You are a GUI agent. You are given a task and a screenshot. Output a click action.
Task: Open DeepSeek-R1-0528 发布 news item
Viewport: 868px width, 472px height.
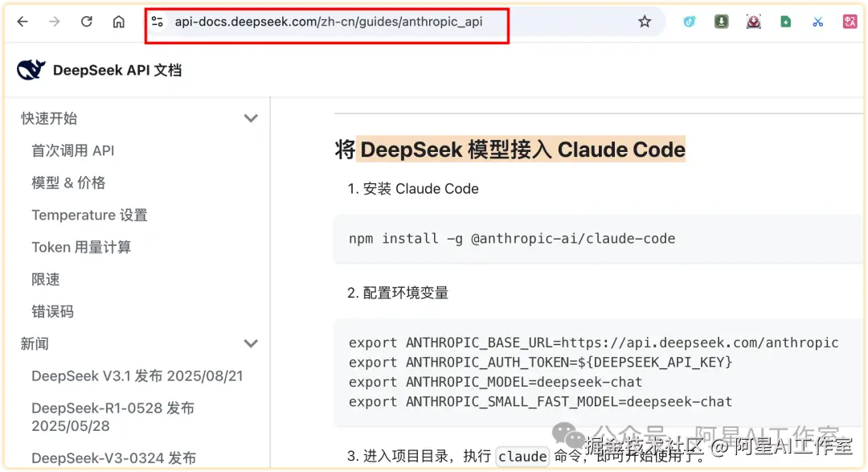(113, 417)
